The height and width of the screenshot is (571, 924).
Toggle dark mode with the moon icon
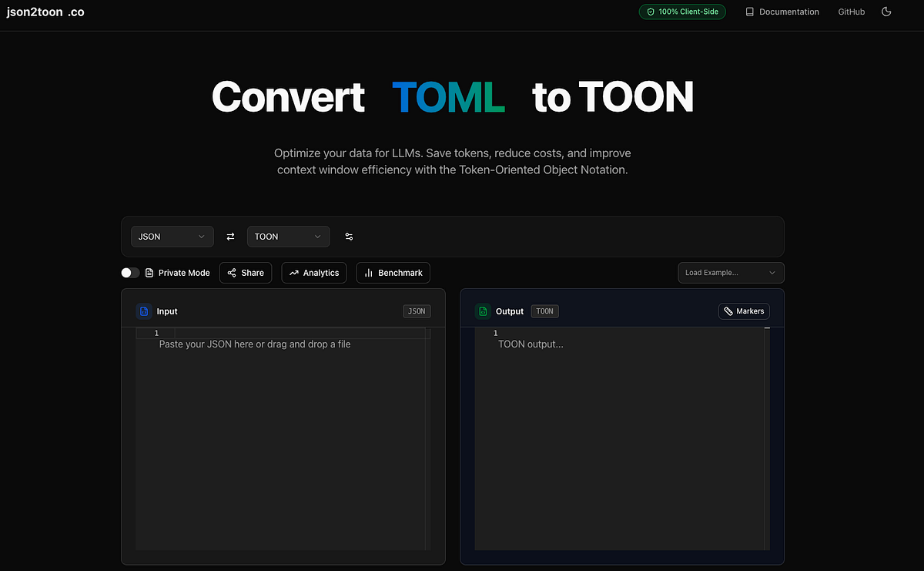click(x=886, y=12)
